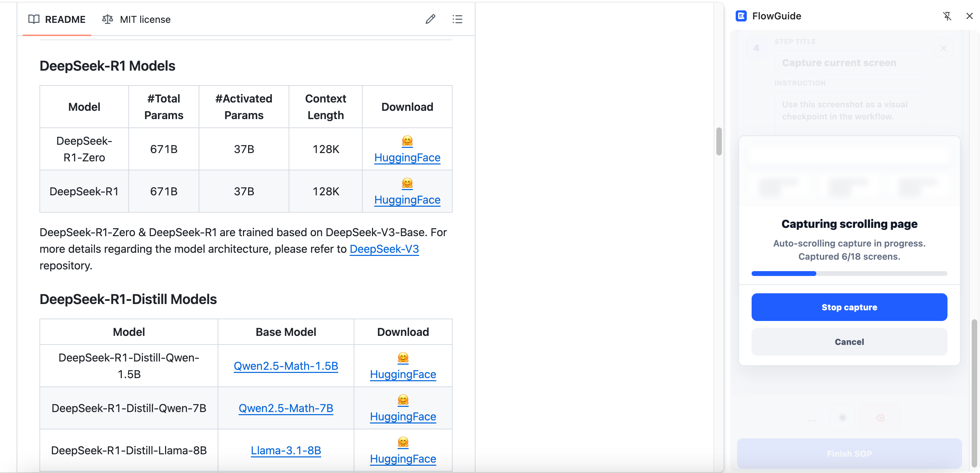The width and height of the screenshot is (980, 473).
Task: Close the FlowGuide side panel
Action: coord(969,16)
